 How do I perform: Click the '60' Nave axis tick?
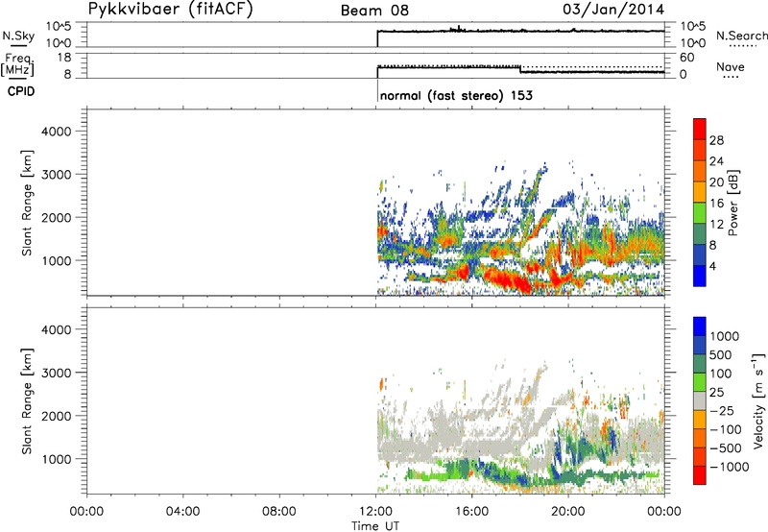point(686,58)
